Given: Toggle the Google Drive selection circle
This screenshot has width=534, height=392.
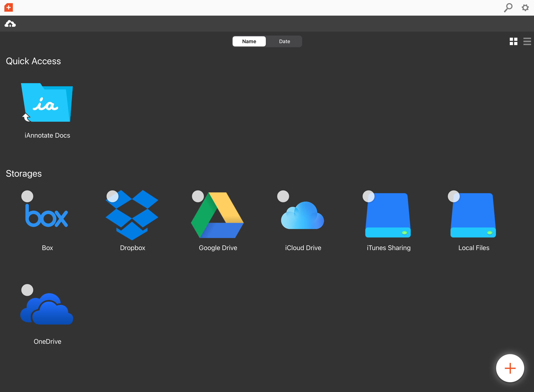Looking at the screenshot, I should 198,196.
